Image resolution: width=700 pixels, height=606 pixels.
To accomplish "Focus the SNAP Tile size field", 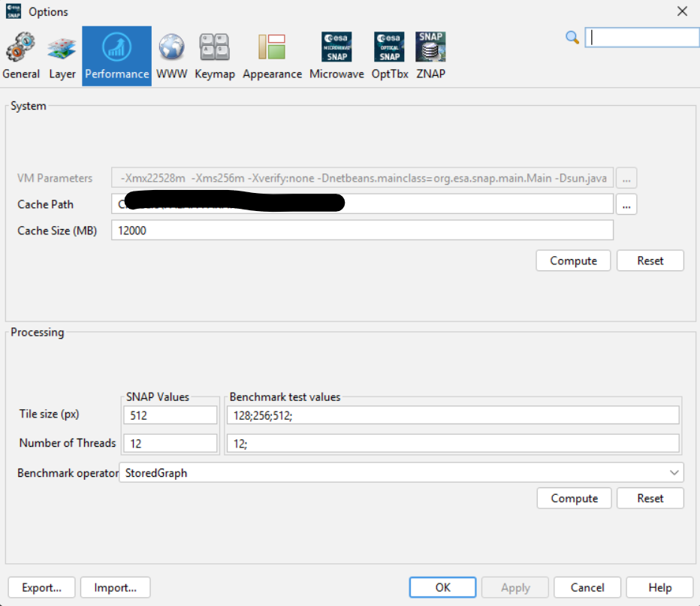I will click(x=170, y=415).
